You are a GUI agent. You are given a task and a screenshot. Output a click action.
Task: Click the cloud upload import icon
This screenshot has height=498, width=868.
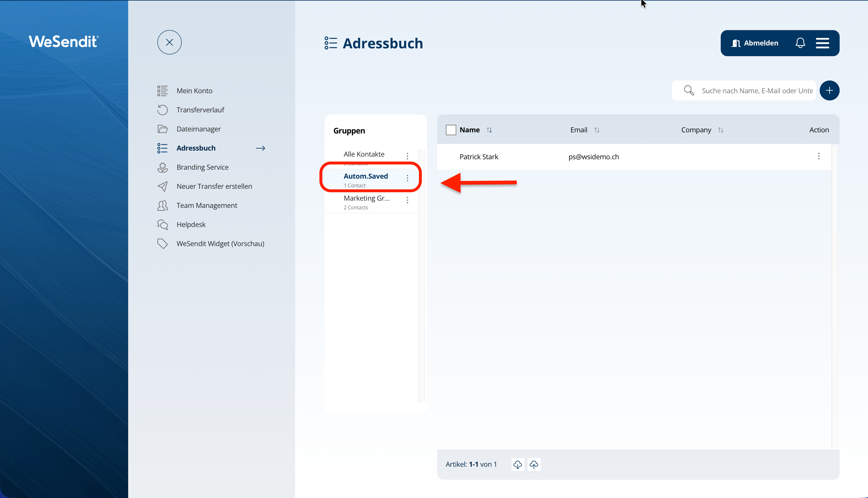point(534,464)
